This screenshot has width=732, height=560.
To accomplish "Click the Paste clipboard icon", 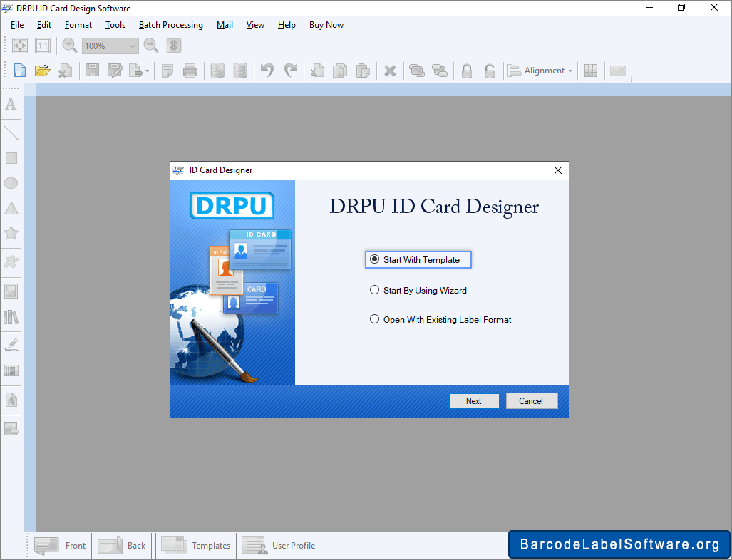I will pyautogui.click(x=363, y=71).
